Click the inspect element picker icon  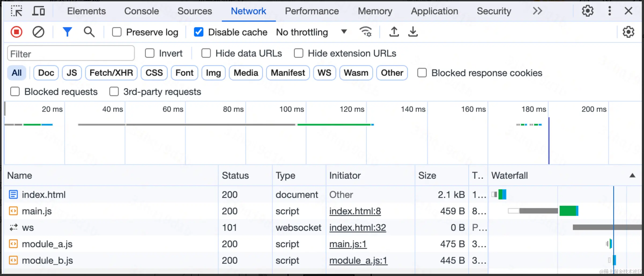coord(16,11)
